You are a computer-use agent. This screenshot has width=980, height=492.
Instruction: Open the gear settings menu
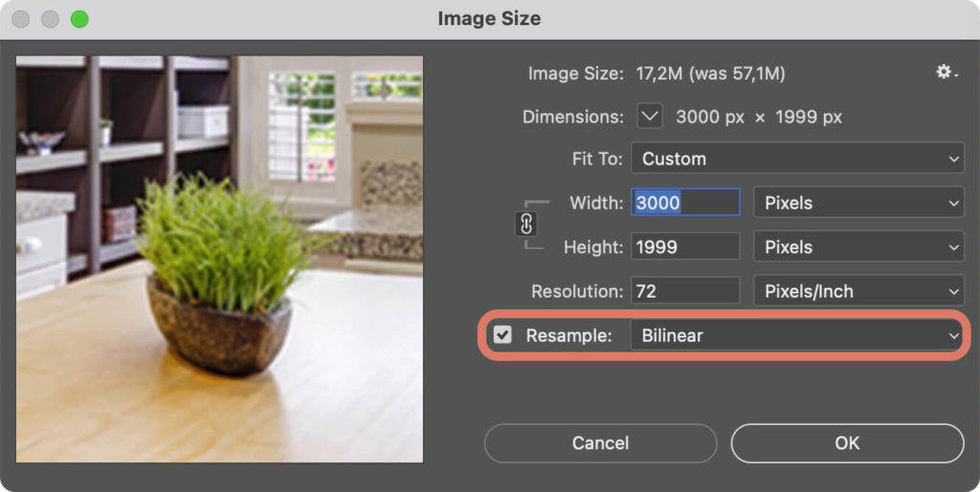946,73
